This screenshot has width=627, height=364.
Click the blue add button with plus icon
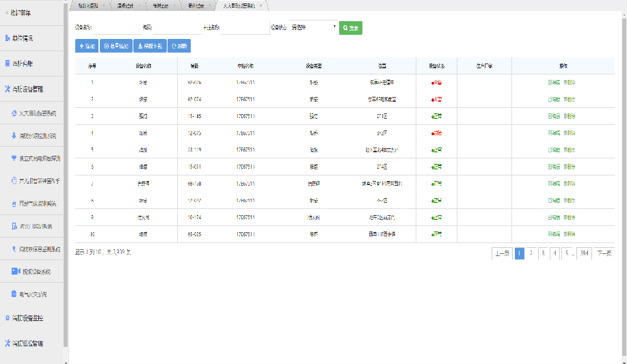click(x=86, y=46)
